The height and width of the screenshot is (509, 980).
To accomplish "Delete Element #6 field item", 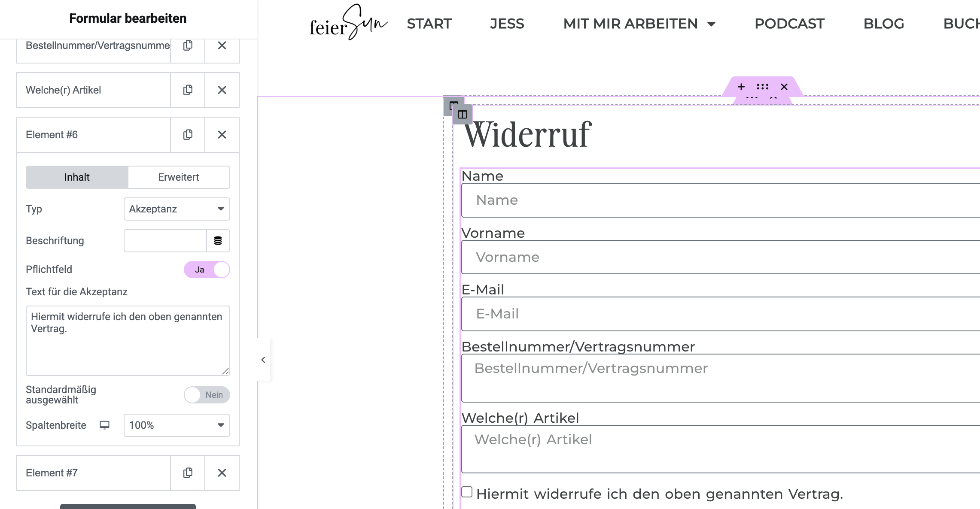I will click(222, 135).
